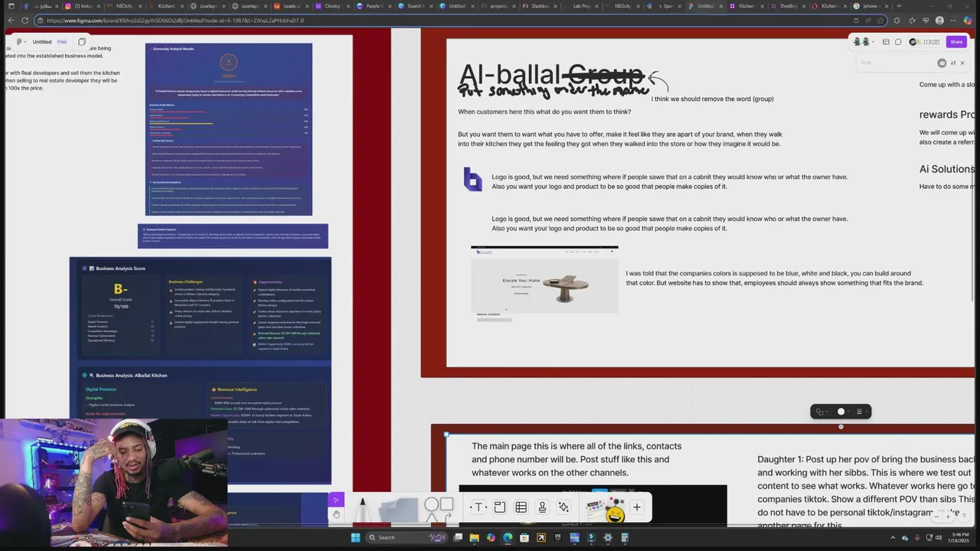The width and height of the screenshot is (980, 551).
Task: Select the blue b logo image
Action: 473,179
